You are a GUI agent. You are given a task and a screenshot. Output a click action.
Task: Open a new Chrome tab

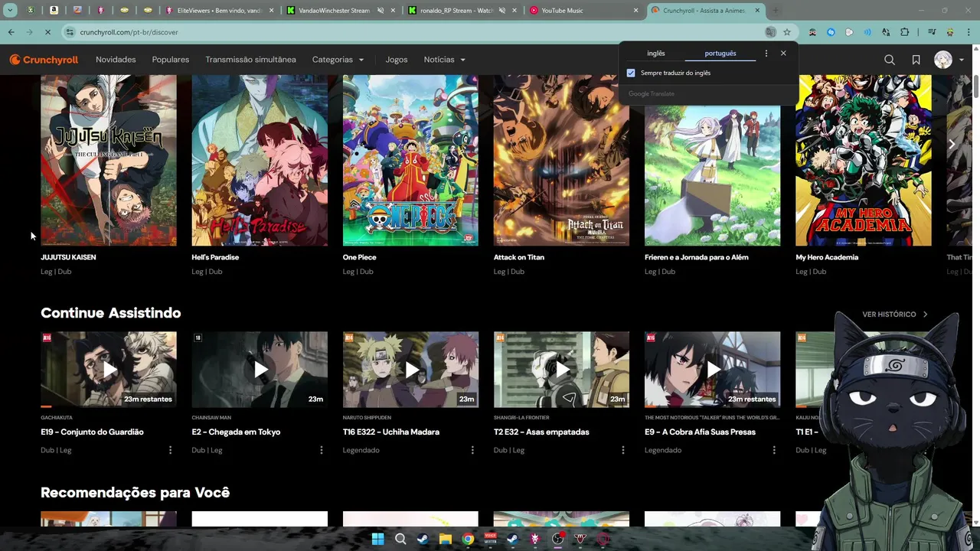[x=776, y=11]
